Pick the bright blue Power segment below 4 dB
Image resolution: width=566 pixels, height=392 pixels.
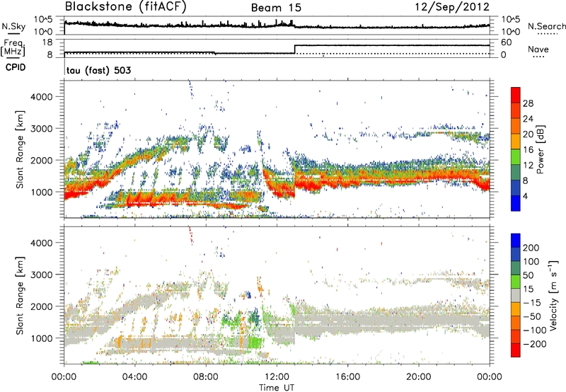(516, 203)
